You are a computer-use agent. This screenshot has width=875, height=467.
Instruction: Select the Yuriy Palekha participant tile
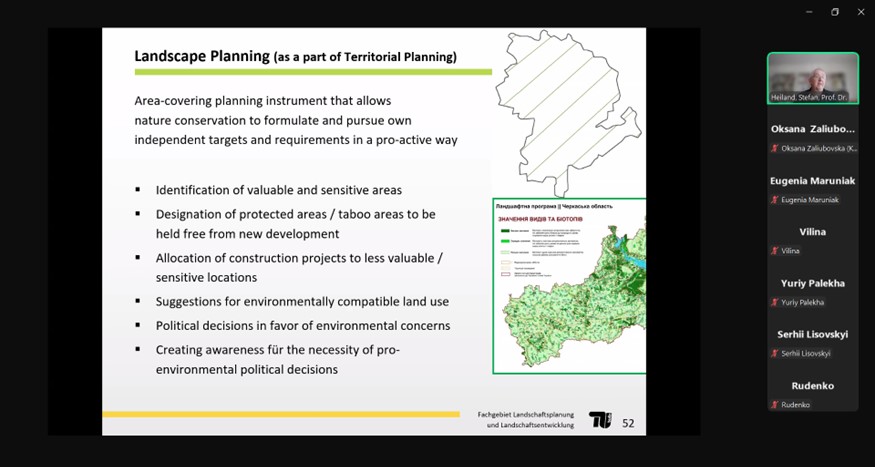coord(812,289)
